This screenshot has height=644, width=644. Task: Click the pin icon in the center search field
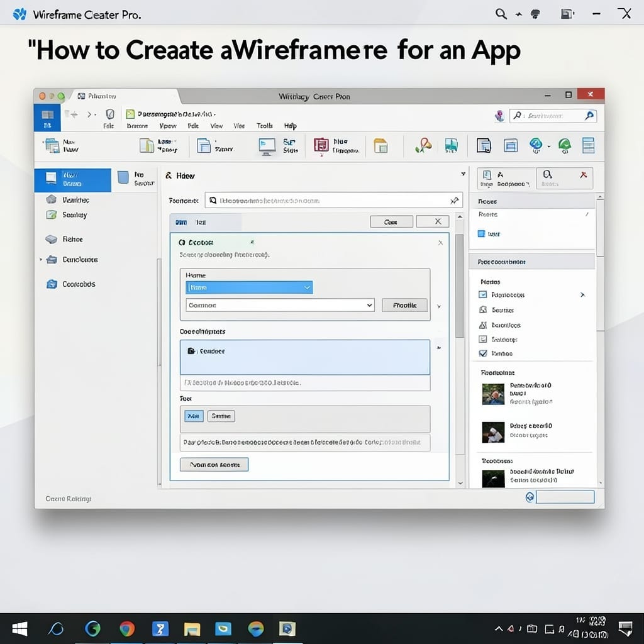point(454,201)
